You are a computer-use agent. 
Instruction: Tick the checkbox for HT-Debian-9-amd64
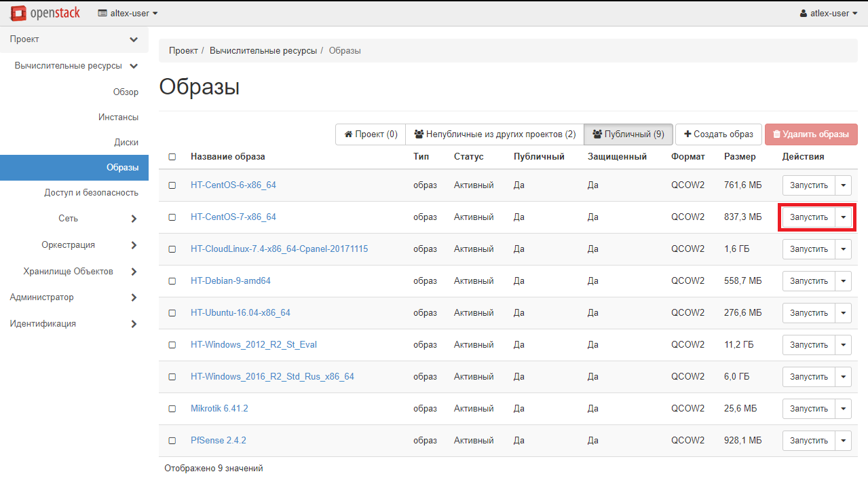point(172,281)
